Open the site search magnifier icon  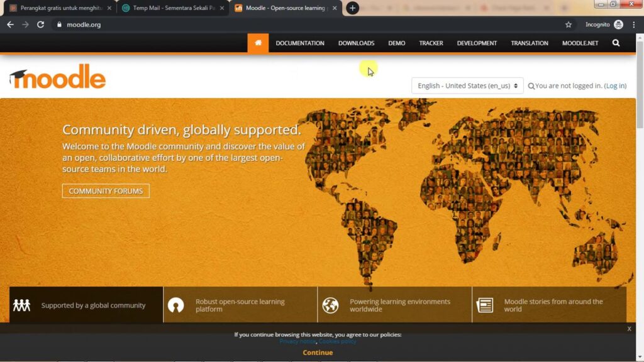pyautogui.click(x=616, y=43)
